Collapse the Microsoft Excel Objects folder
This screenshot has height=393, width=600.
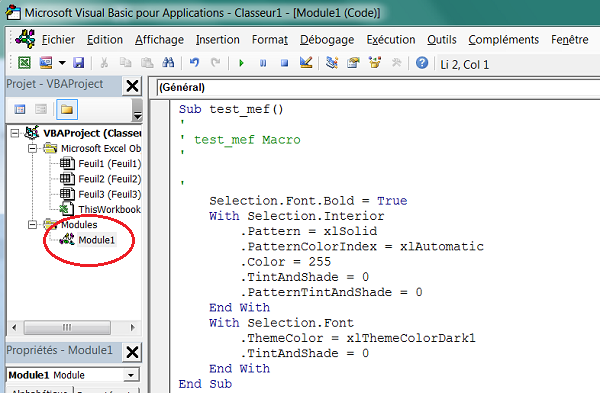pyautogui.click(x=33, y=148)
